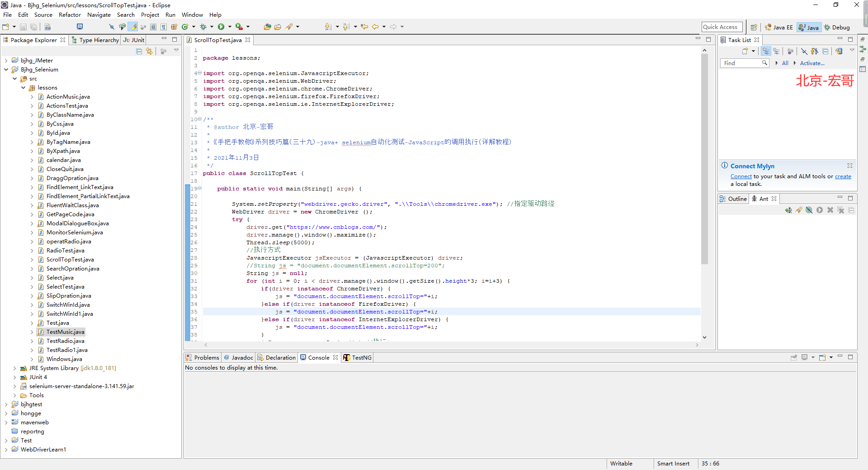This screenshot has height=470, width=868.
Task: Click the Activate... task link
Action: (x=812, y=63)
